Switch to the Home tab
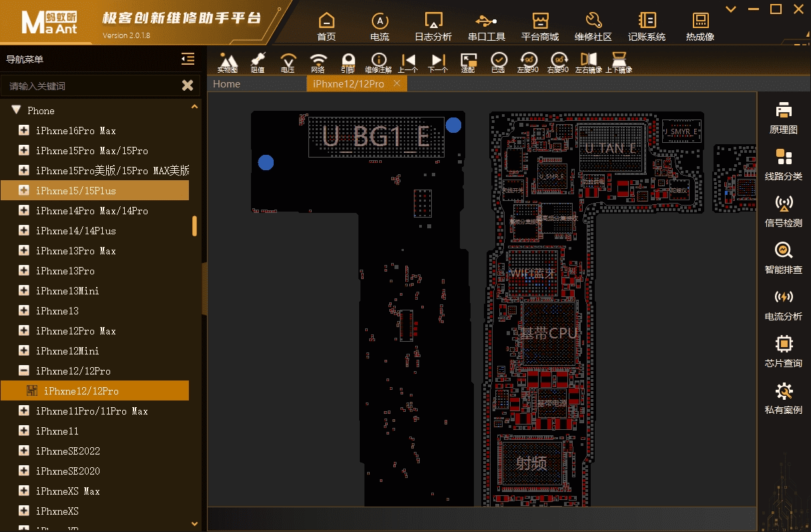This screenshot has width=811, height=532. 226,84
